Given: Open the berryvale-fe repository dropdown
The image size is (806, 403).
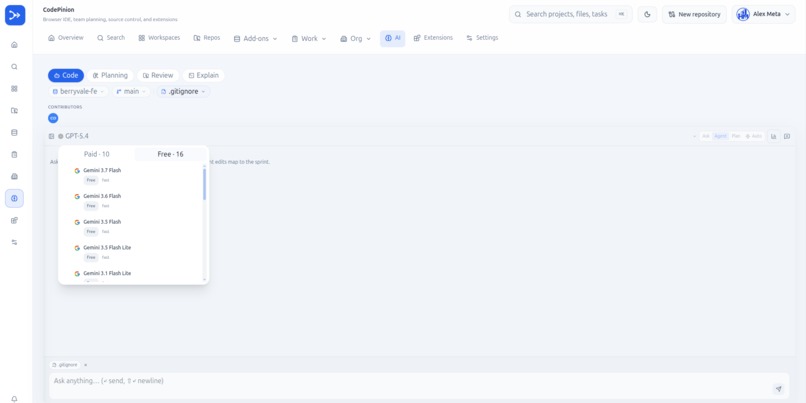Looking at the screenshot, I should click(78, 91).
